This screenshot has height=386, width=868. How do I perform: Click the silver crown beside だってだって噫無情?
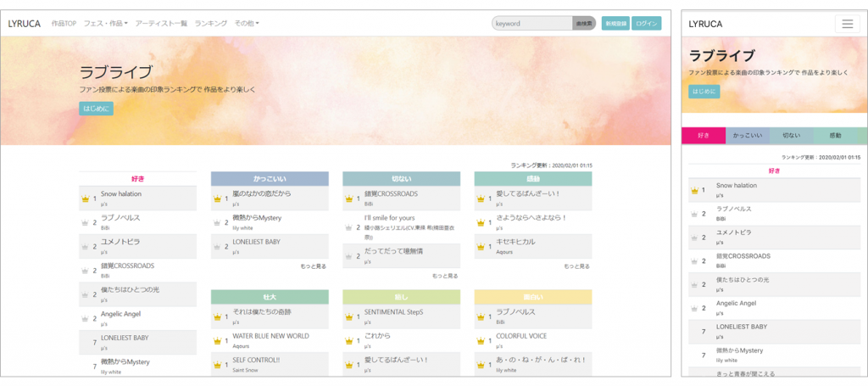click(x=348, y=256)
